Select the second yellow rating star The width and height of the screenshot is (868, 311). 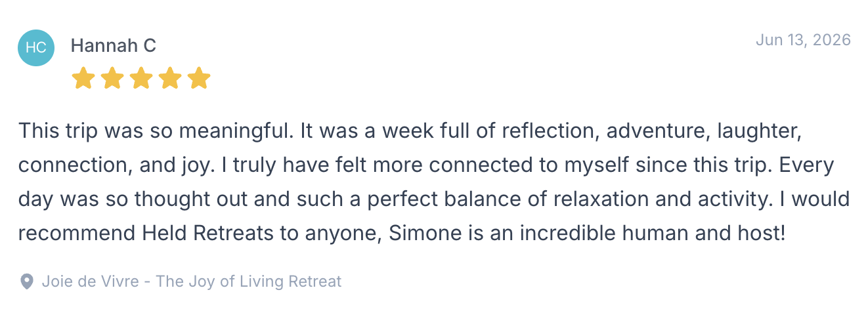[112, 78]
